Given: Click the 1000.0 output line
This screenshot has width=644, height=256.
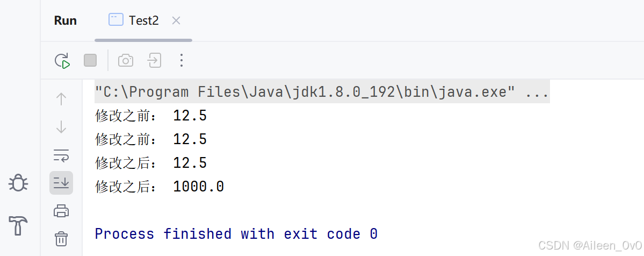Looking at the screenshot, I should tap(160, 187).
